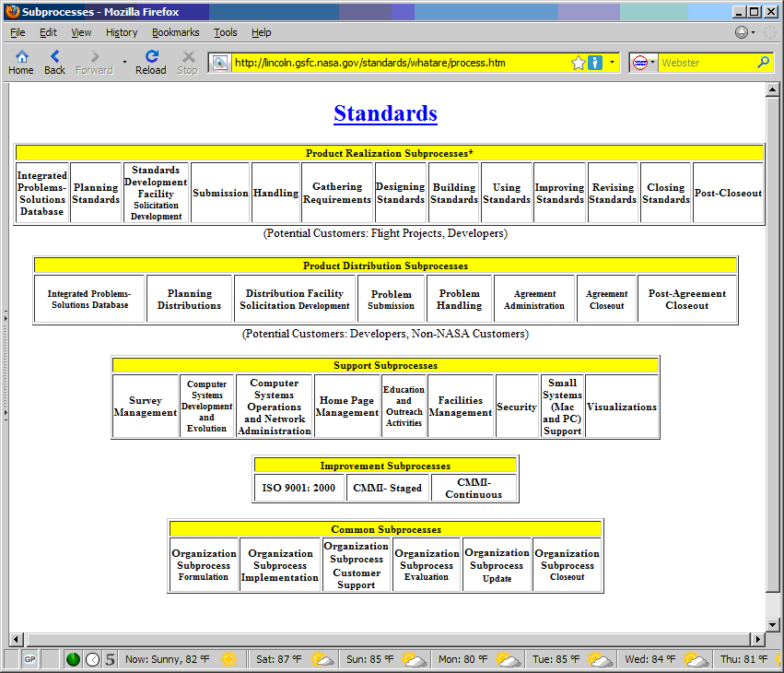Click the CMMI- Continuous cell
Image resolution: width=784 pixels, height=673 pixels.
click(474, 488)
